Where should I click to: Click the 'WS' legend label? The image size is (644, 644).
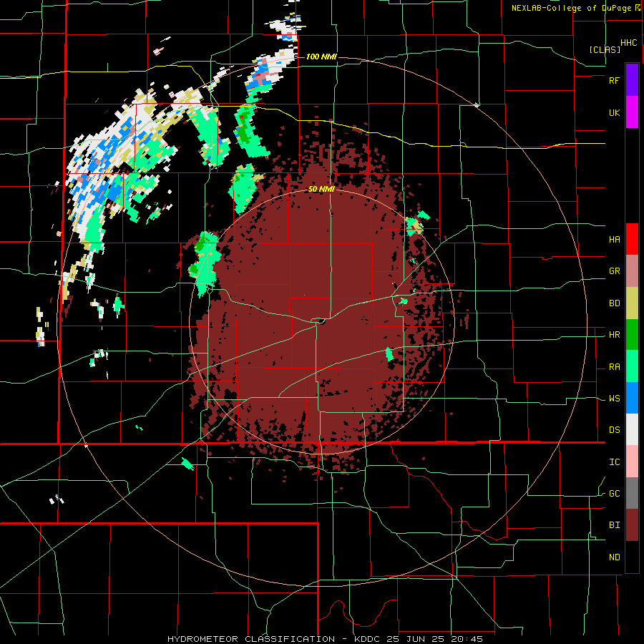point(614,399)
